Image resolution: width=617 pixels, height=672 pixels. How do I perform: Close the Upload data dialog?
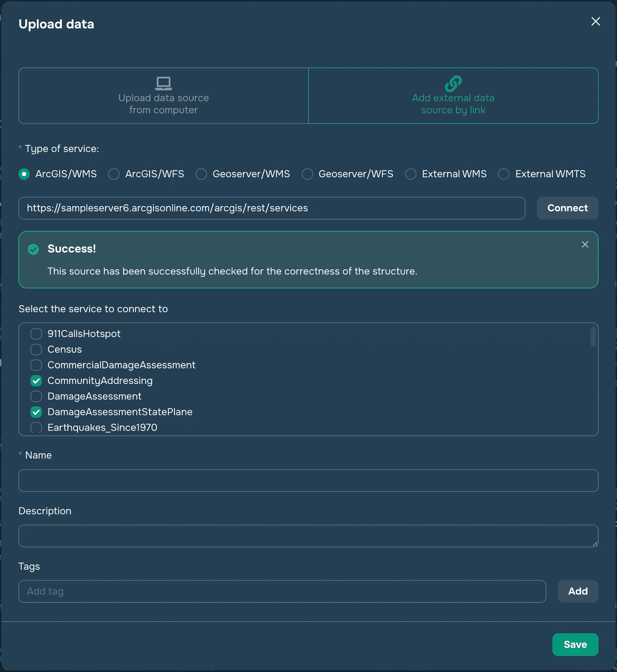point(595,21)
